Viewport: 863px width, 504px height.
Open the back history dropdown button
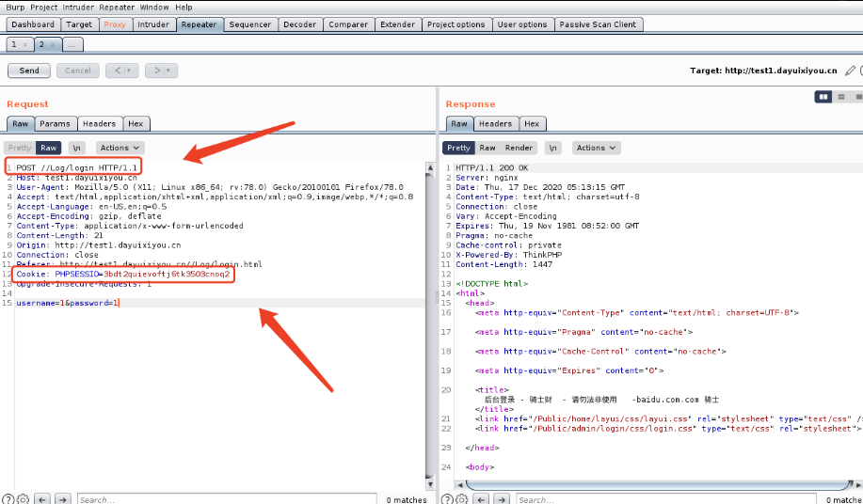pyautogui.click(x=122, y=71)
